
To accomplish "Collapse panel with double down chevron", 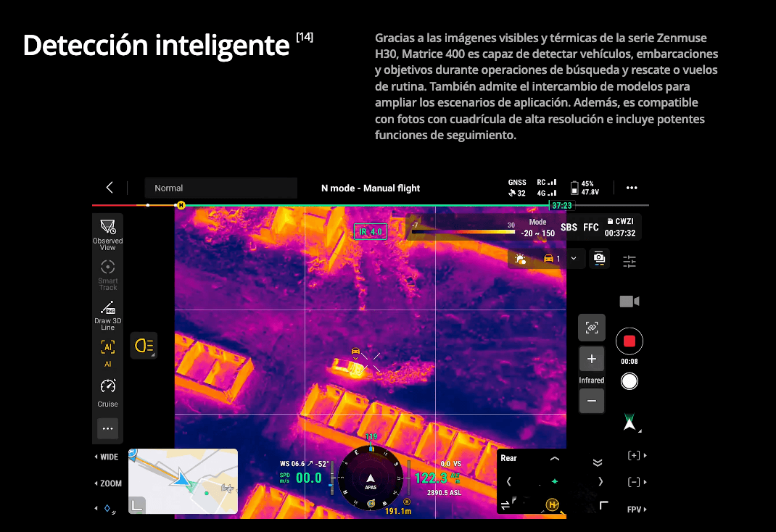I will 598,462.
